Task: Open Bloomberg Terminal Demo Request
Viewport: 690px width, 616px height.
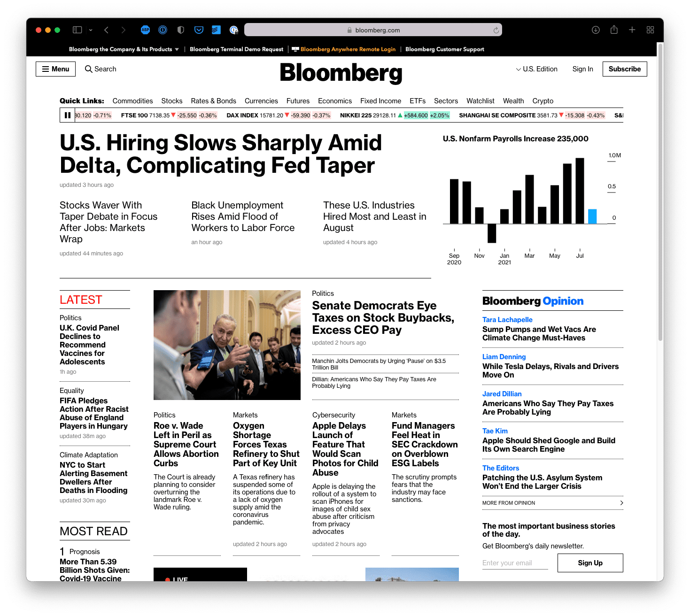Action: (237, 49)
